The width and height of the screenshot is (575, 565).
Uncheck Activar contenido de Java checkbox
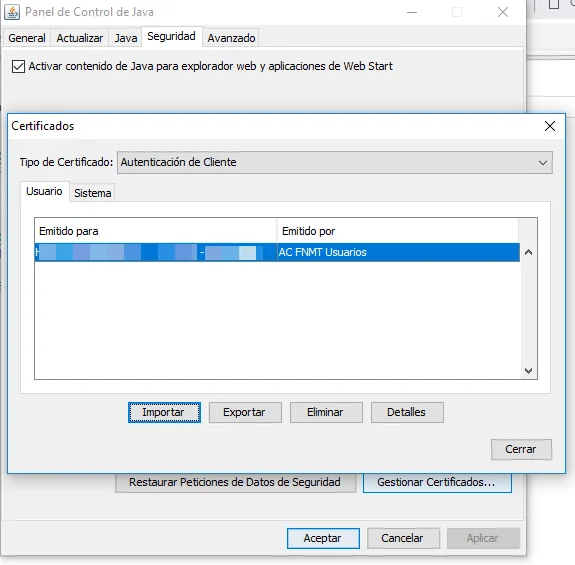tap(18, 67)
